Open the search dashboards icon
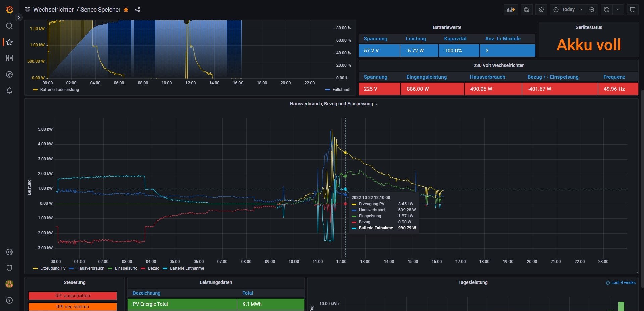The height and width of the screenshot is (311, 644). [9, 26]
